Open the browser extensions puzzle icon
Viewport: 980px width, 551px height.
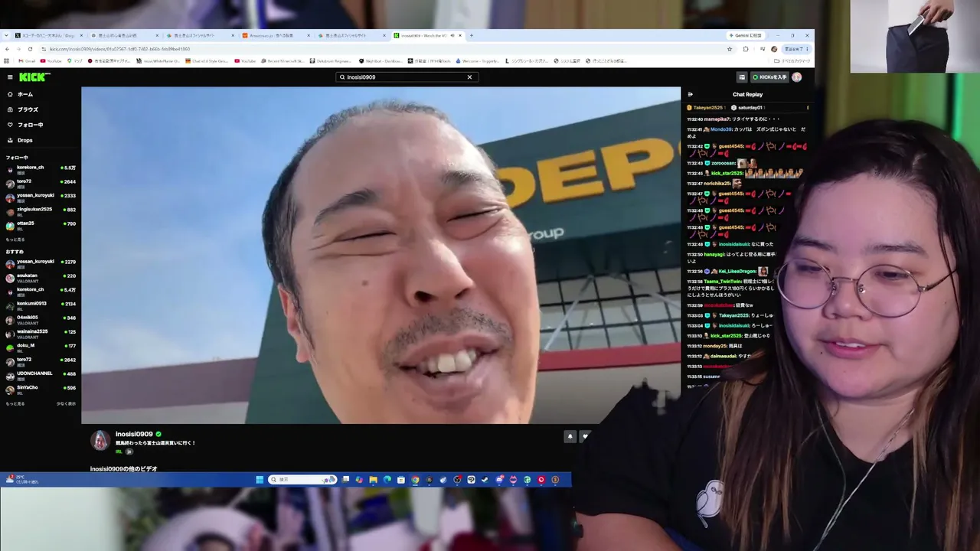[746, 49]
